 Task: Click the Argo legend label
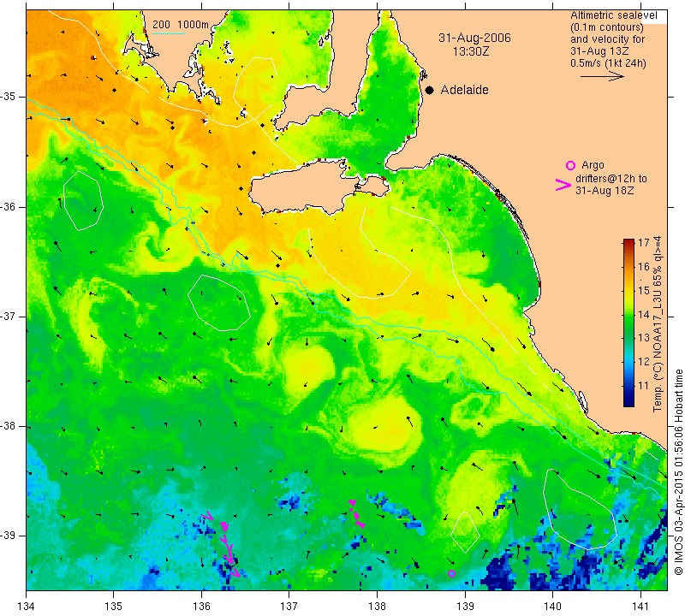click(593, 165)
